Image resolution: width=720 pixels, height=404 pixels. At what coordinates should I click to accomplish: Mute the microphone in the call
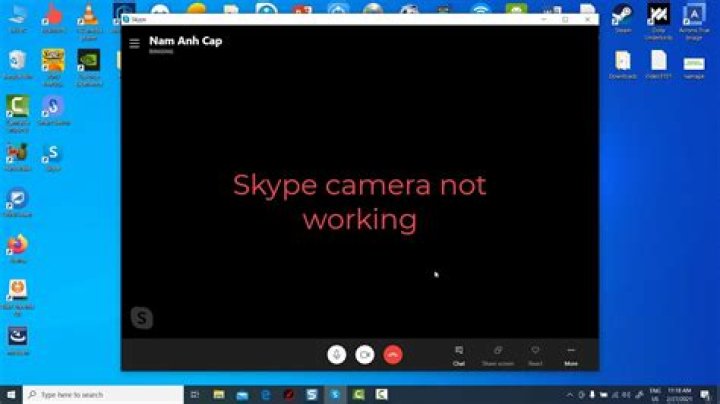pyautogui.click(x=338, y=354)
